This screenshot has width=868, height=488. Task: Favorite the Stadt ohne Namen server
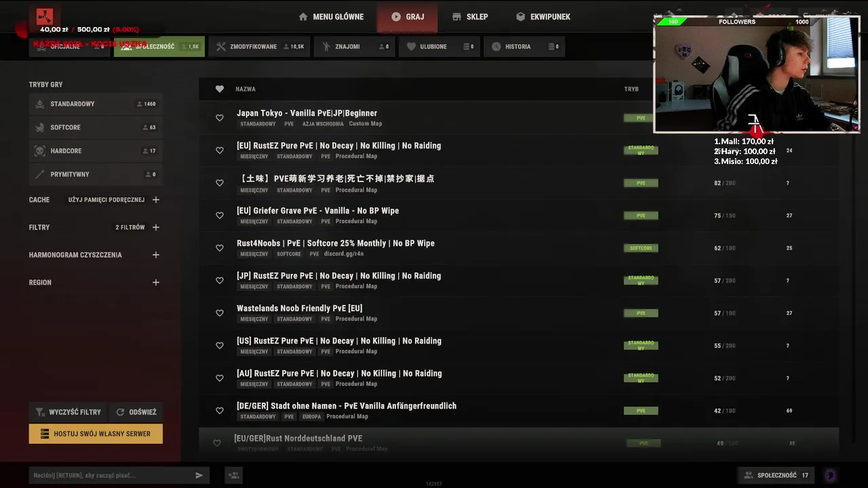(220, 411)
